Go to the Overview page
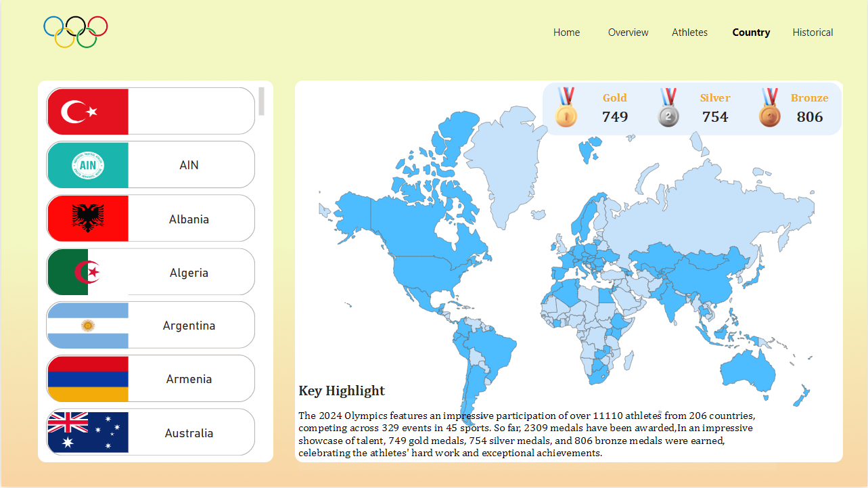Viewport: 868px width, 488px height. pos(628,32)
